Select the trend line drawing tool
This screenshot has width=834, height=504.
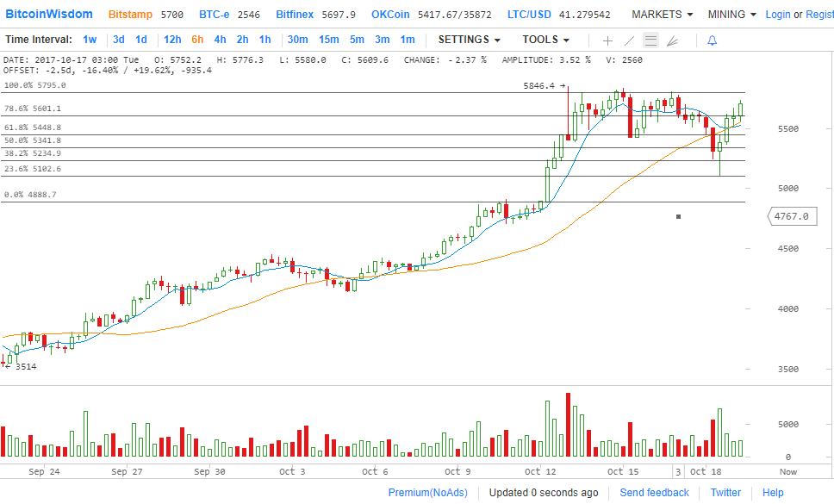(629, 40)
